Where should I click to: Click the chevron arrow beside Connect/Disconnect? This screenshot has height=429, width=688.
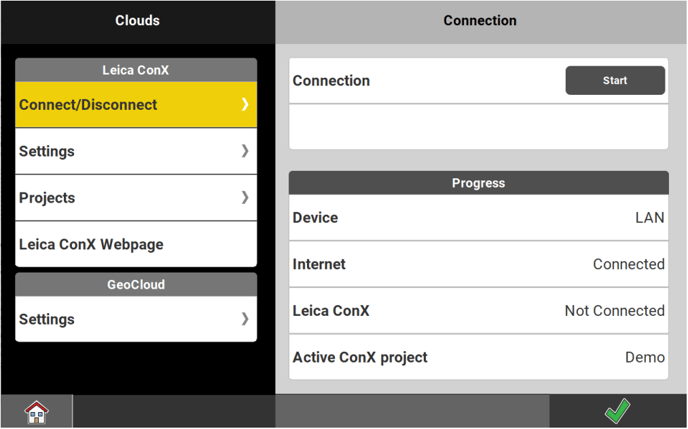245,104
